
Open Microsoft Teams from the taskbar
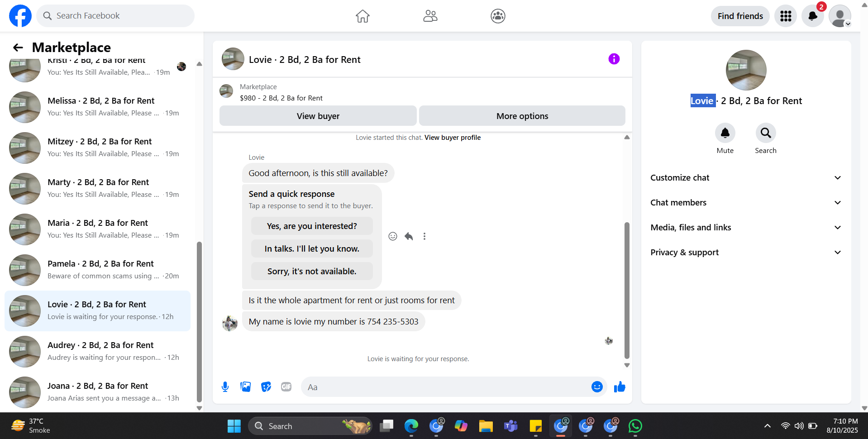pyautogui.click(x=511, y=426)
